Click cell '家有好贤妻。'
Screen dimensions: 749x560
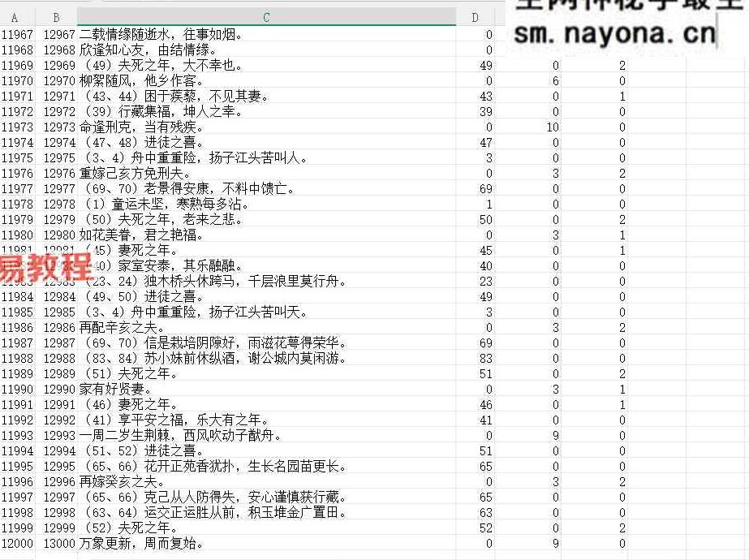266,389
